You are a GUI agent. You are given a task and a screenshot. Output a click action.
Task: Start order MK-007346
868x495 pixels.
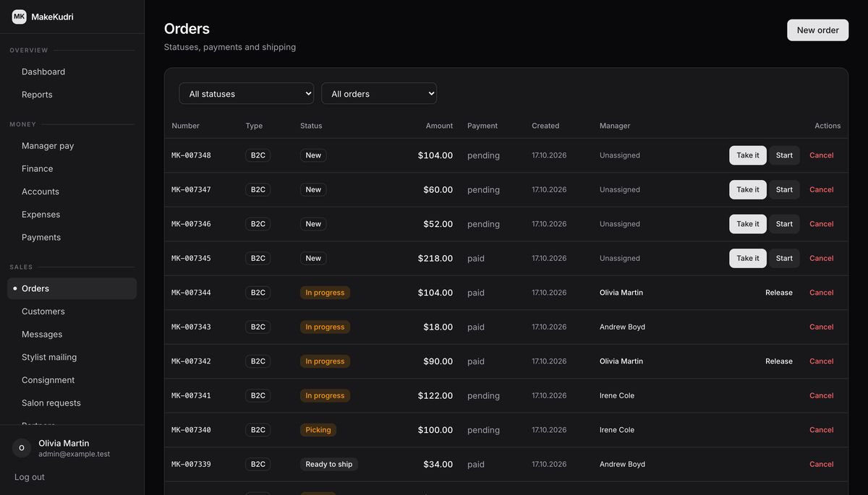click(x=784, y=224)
